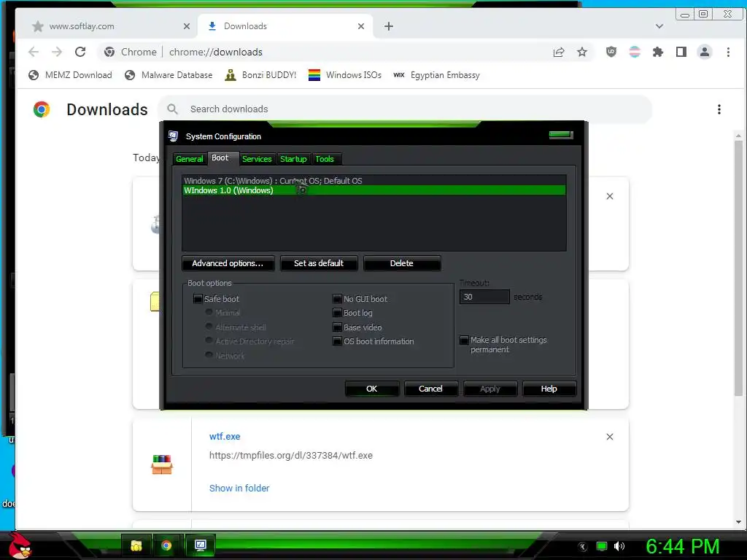Reload the Downloads page
Image resolution: width=747 pixels, height=560 pixels.
coord(80,52)
